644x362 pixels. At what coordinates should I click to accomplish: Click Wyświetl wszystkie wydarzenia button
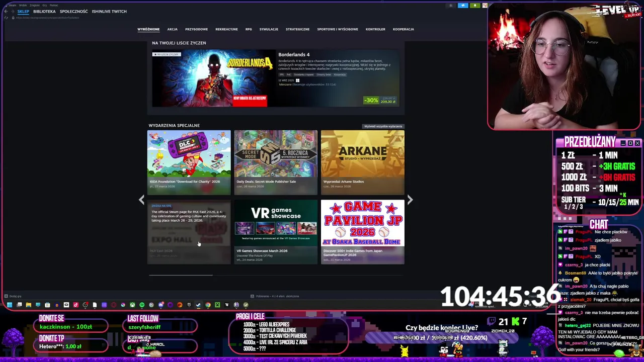(383, 126)
